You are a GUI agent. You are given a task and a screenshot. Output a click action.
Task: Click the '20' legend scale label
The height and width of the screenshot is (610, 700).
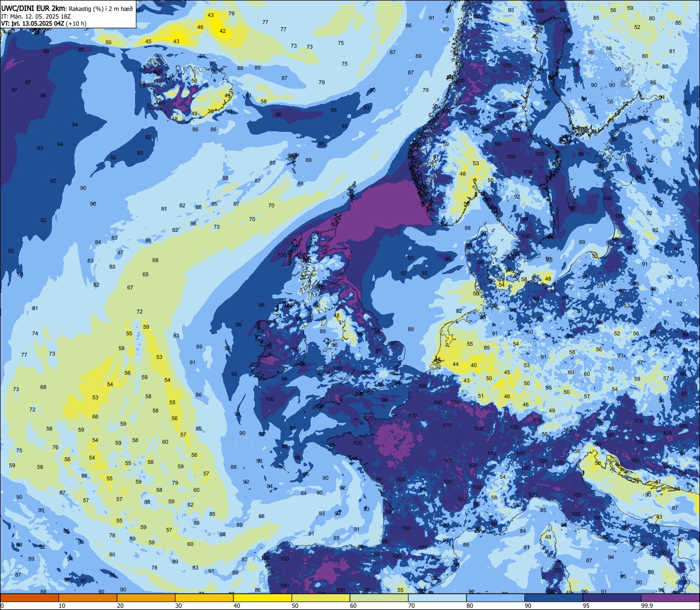120,606
